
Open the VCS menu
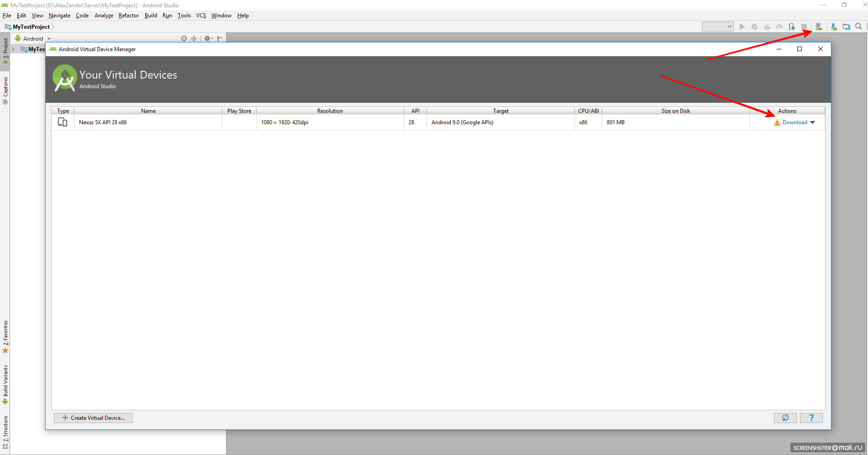tap(201, 16)
